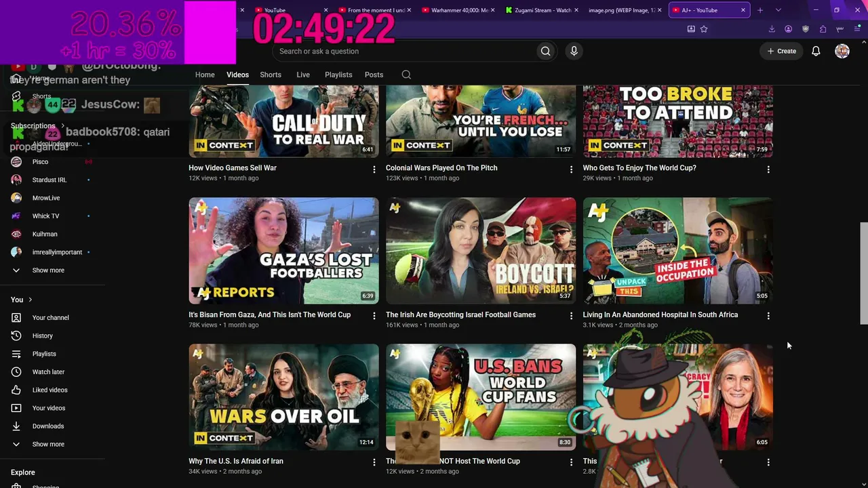Screen dimensions: 868x488
Task: Play Wars Over Oil thumbnail
Action: pos(283,397)
